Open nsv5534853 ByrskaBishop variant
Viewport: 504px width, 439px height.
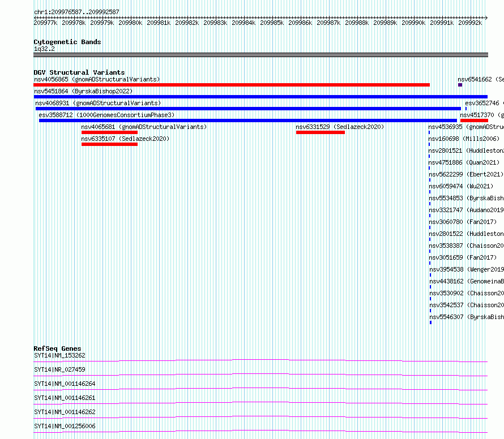point(467,198)
